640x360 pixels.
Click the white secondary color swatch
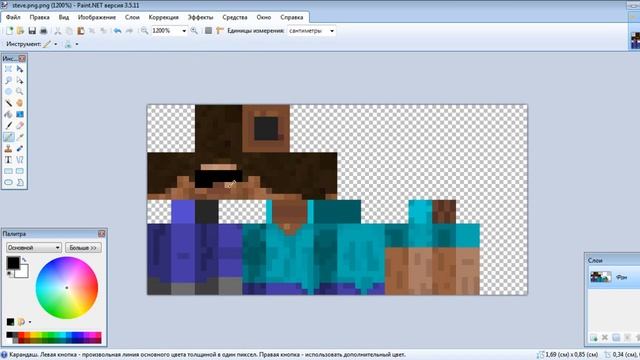pos(23,273)
